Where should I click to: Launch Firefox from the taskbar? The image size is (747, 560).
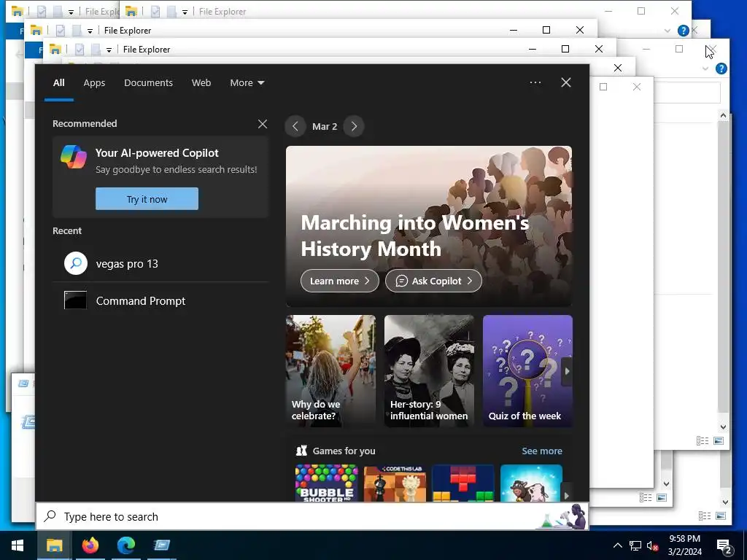pyautogui.click(x=90, y=545)
